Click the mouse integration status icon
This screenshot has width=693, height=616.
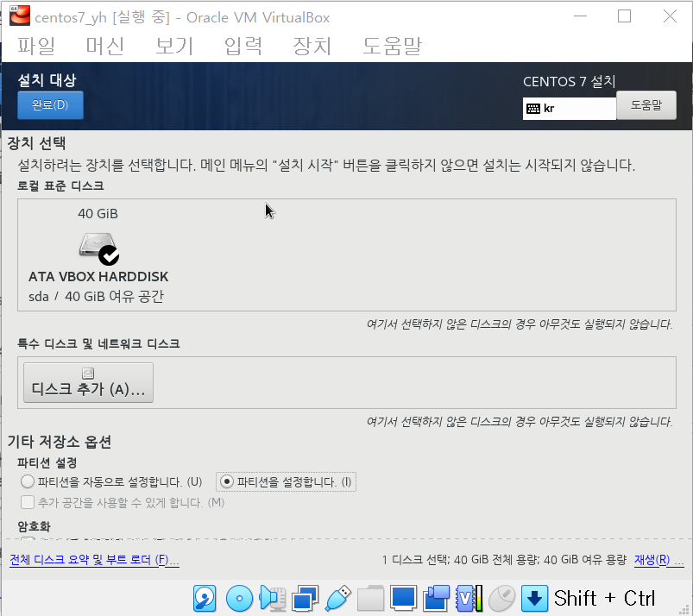point(501,599)
